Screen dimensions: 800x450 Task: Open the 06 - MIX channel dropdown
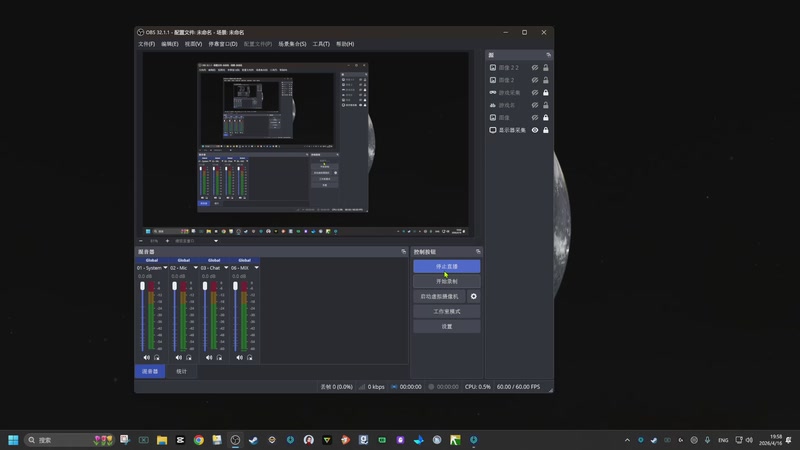257,268
